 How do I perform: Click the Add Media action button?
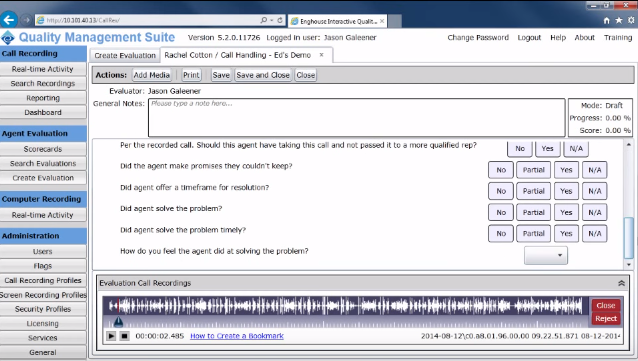[151, 75]
